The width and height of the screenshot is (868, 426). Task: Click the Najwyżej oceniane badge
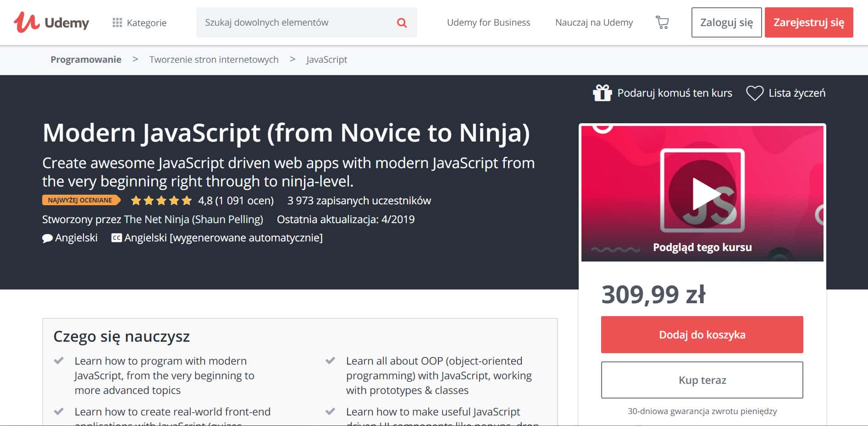81,200
